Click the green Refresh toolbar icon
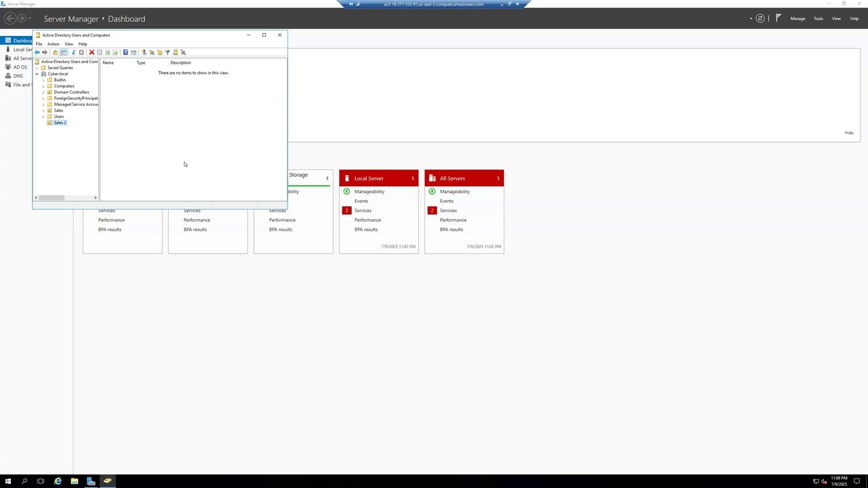The width and height of the screenshot is (868, 488). 107,52
